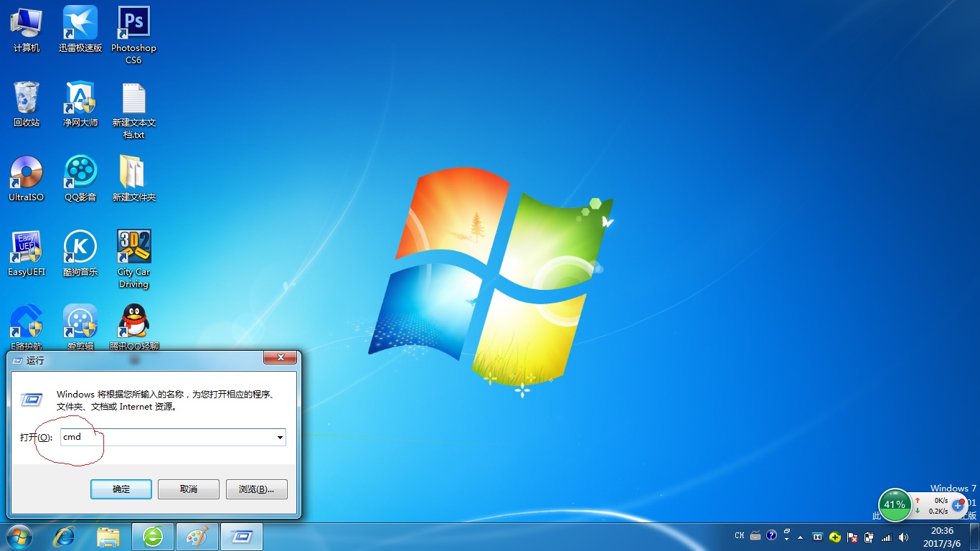The height and width of the screenshot is (551, 980).
Task: Select the QQ影音 desktop icon
Action: pyautogui.click(x=80, y=174)
